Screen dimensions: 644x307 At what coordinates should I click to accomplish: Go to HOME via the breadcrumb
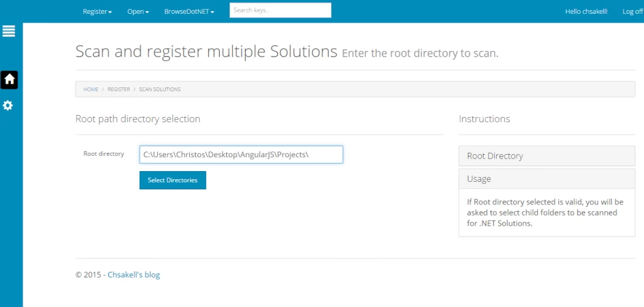pyautogui.click(x=91, y=89)
